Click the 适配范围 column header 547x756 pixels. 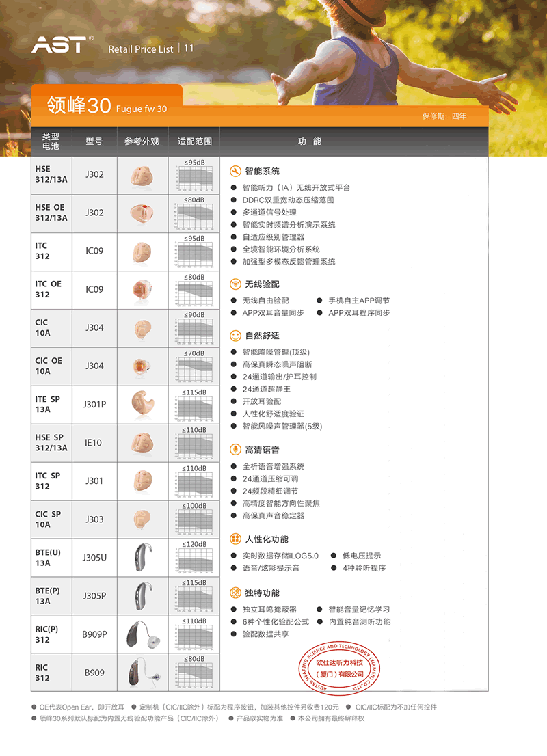(194, 141)
